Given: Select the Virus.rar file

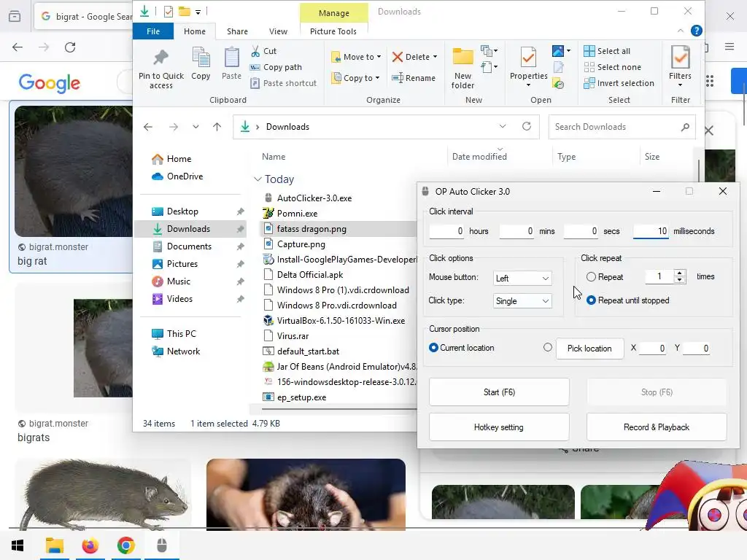Looking at the screenshot, I should tap(293, 335).
